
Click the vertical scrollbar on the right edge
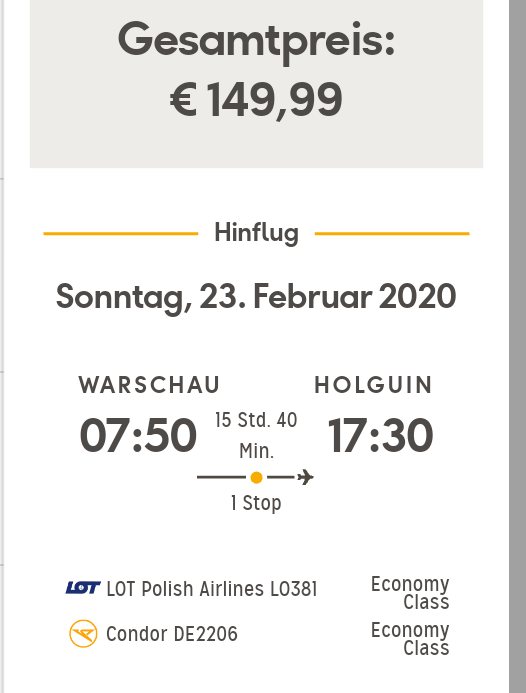coord(518,346)
